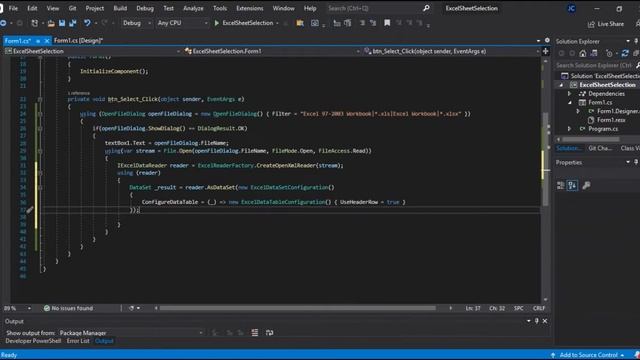Close the Form1.cs tab
640x360 pixels.
(47, 41)
